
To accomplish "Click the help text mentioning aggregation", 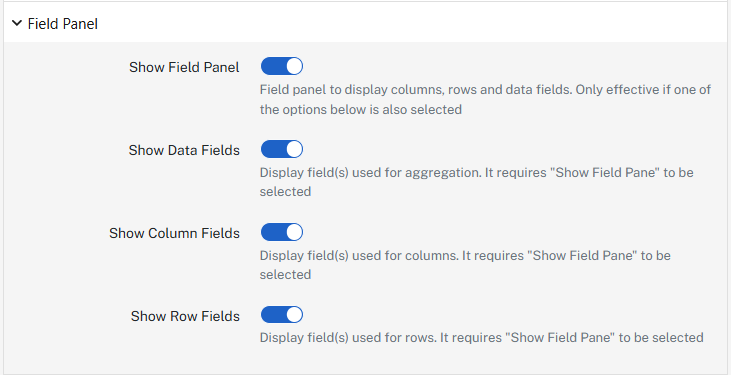I will coord(476,182).
